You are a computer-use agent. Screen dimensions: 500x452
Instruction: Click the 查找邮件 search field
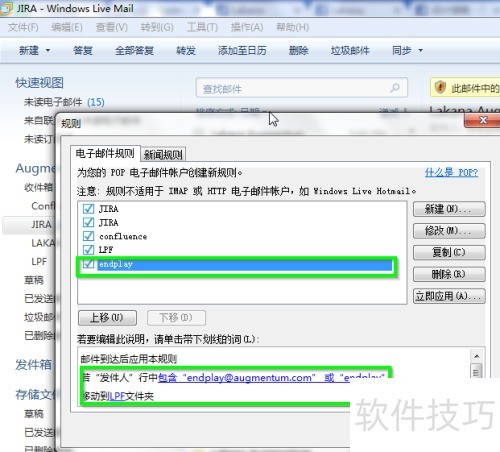tap(302, 88)
